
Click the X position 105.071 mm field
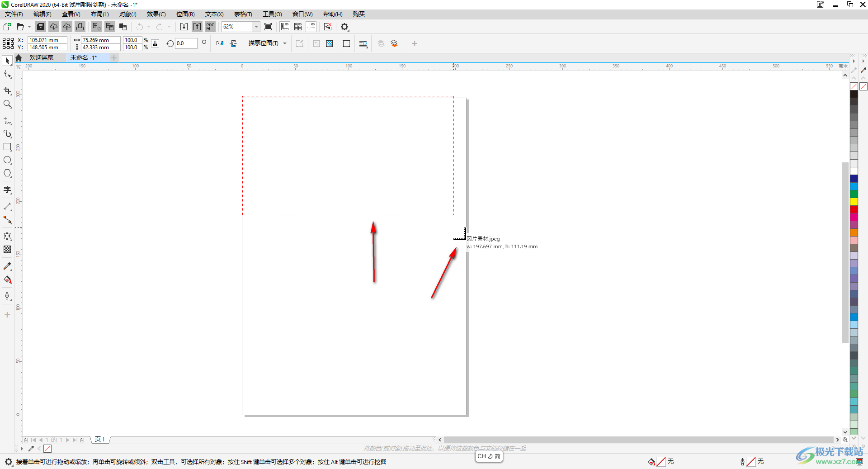click(47, 40)
